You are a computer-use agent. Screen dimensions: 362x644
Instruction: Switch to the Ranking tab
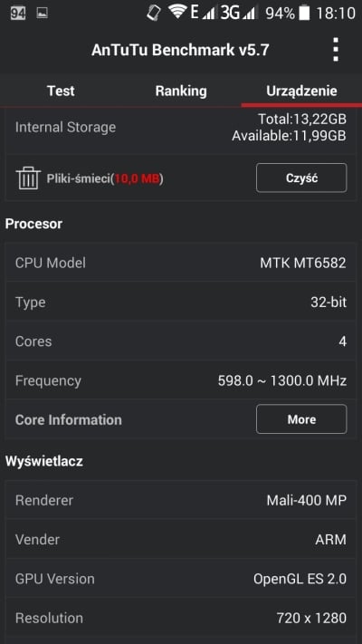click(x=181, y=91)
